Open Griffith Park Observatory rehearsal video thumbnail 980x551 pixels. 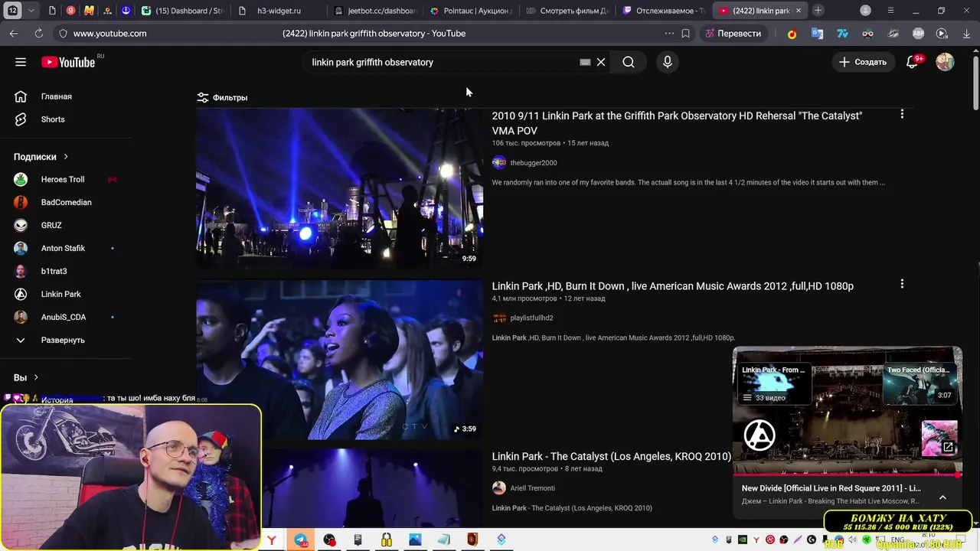(339, 188)
